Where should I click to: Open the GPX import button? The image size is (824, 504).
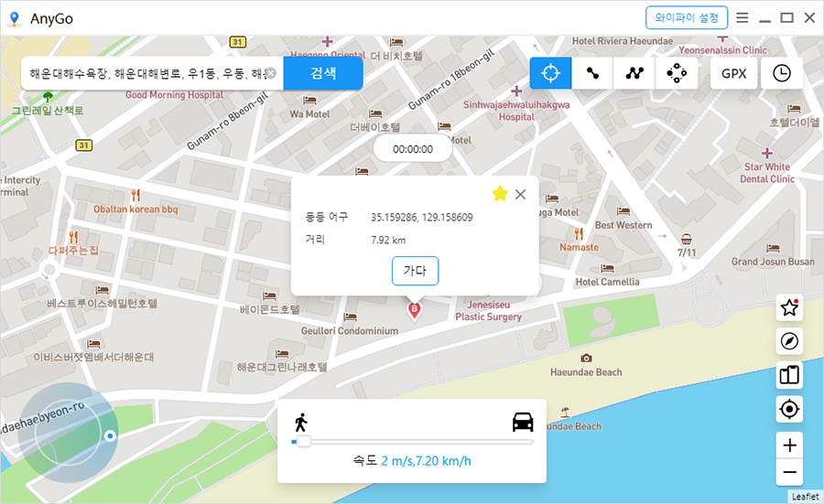(x=734, y=73)
